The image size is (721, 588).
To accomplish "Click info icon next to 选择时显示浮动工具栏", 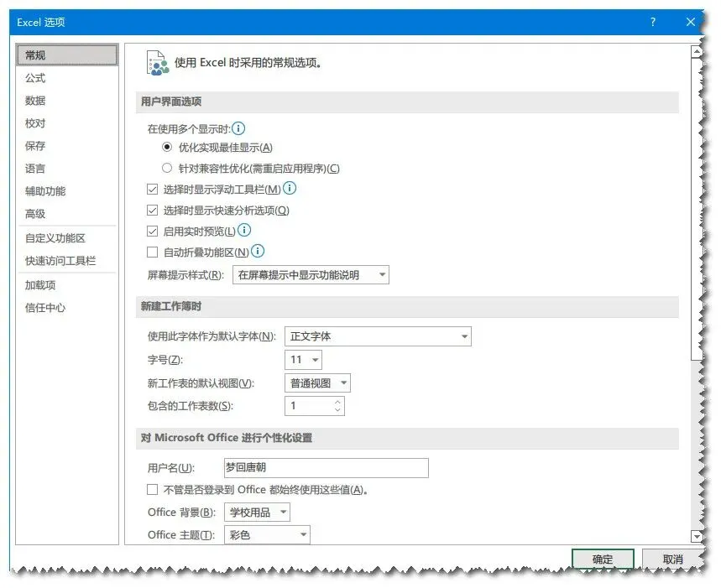I will [x=290, y=188].
